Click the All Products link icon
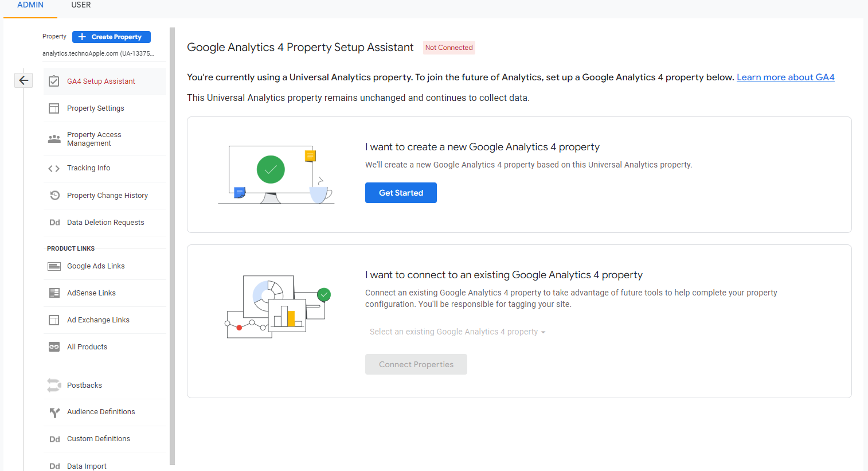The width and height of the screenshot is (868, 471). point(54,347)
